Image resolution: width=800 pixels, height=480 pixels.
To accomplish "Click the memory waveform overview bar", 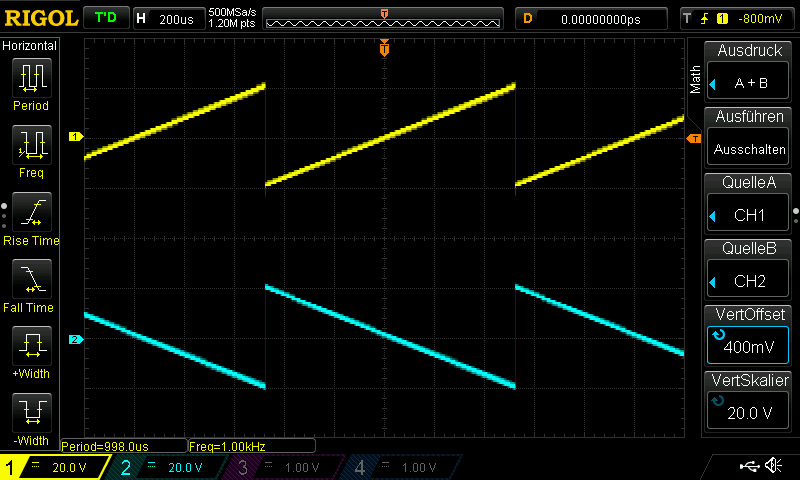I will [x=383, y=19].
